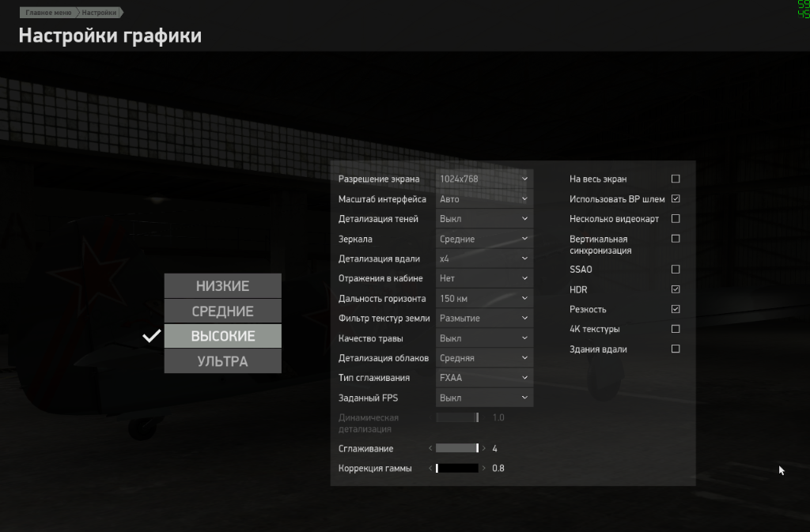The width and height of the screenshot is (810, 532).
Task: Decrease Коррекция гаммы with left arrow
Action: pos(430,469)
